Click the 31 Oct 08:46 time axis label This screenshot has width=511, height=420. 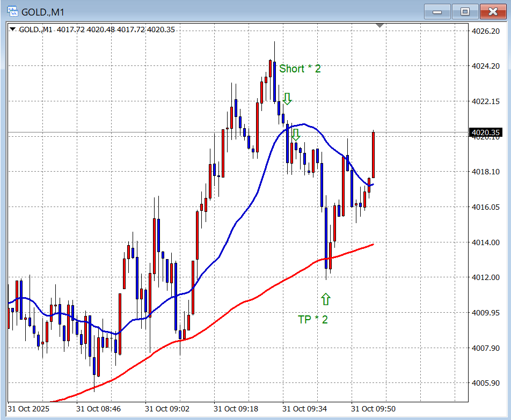pyautogui.click(x=99, y=409)
